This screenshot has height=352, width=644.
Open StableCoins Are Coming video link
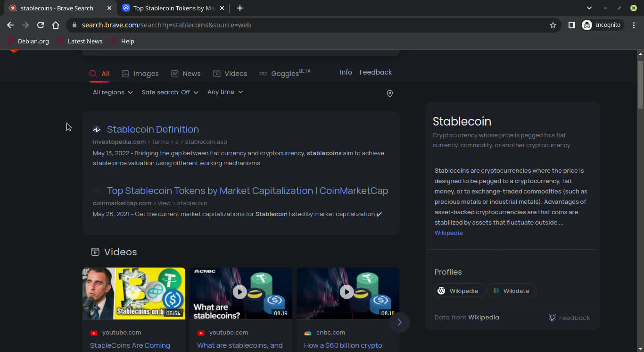pyautogui.click(x=130, y=345)
